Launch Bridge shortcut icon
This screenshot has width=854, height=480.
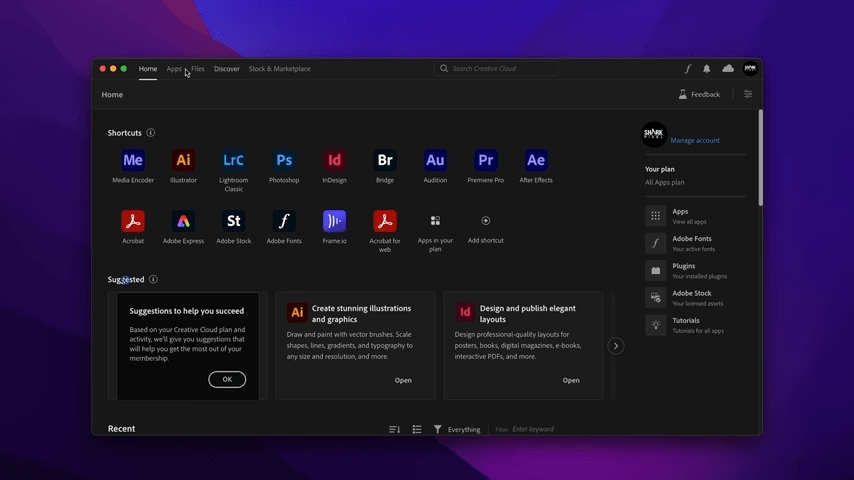(385, 160)
